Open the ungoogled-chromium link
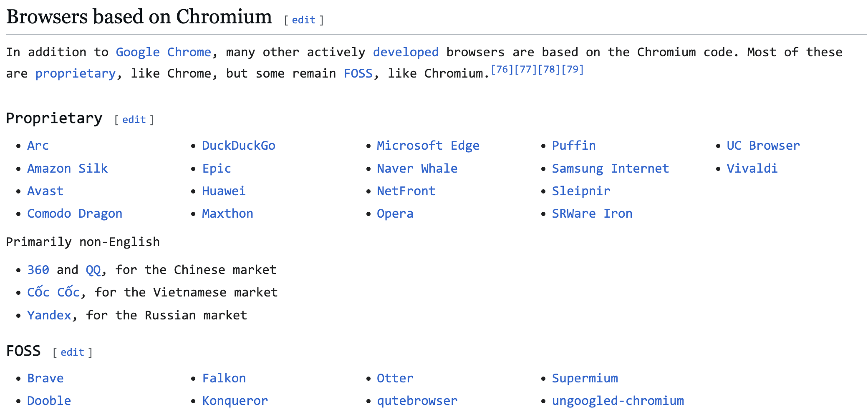Viewport: 868px width, 412px height. coord(618,401)
